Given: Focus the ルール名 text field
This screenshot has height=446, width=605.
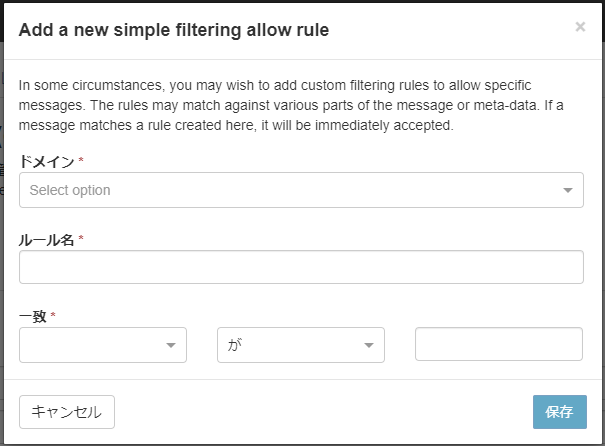Looking at the screenshot, I should 301,267.
